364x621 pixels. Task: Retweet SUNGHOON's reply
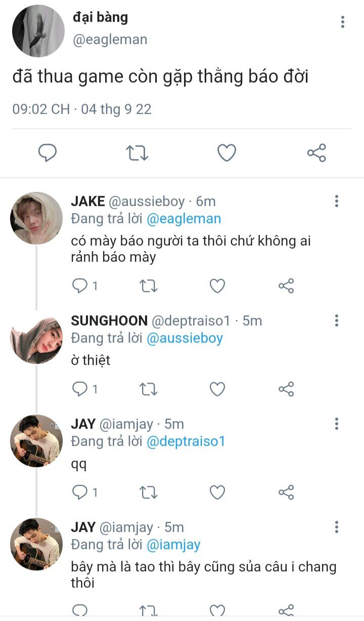click(148, 389)
